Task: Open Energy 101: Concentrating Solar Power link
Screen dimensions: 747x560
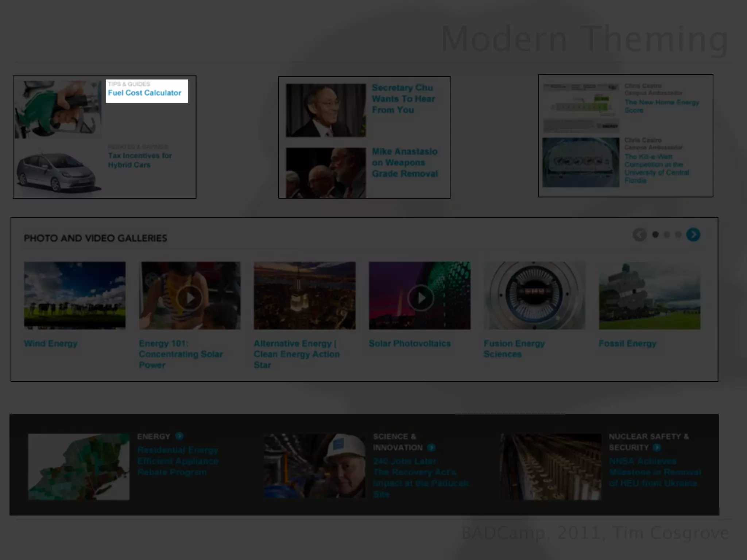Action: [x=181, y=354]
